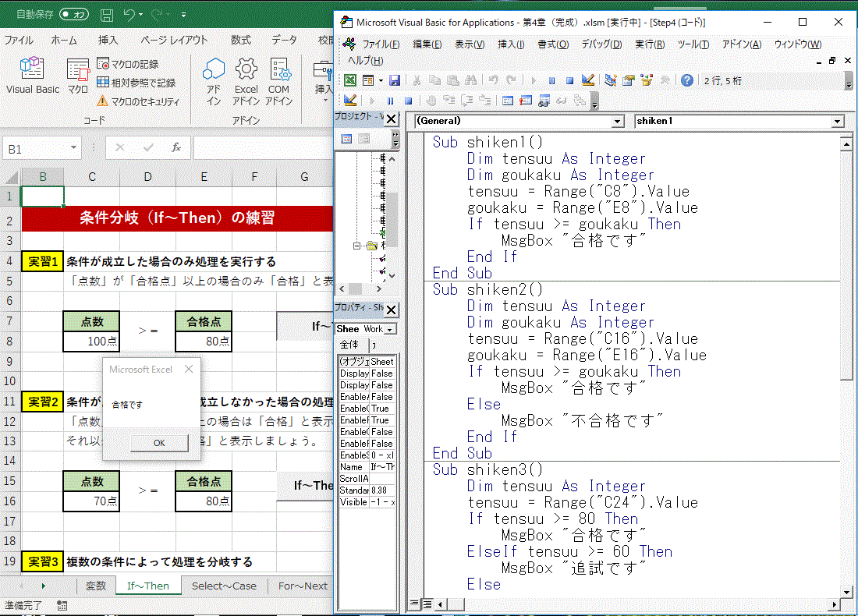Viewport: 858px width, 616px height.
Task: Open the 変数 sheet tab
Action: tap(96, 586)
